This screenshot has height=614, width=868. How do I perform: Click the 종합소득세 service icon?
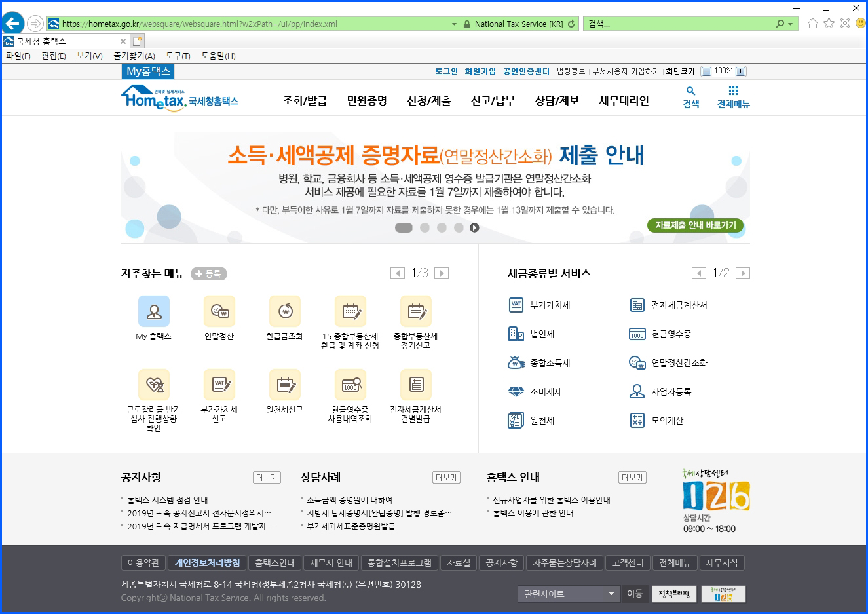pyautogui.click(x=516, y=362)
